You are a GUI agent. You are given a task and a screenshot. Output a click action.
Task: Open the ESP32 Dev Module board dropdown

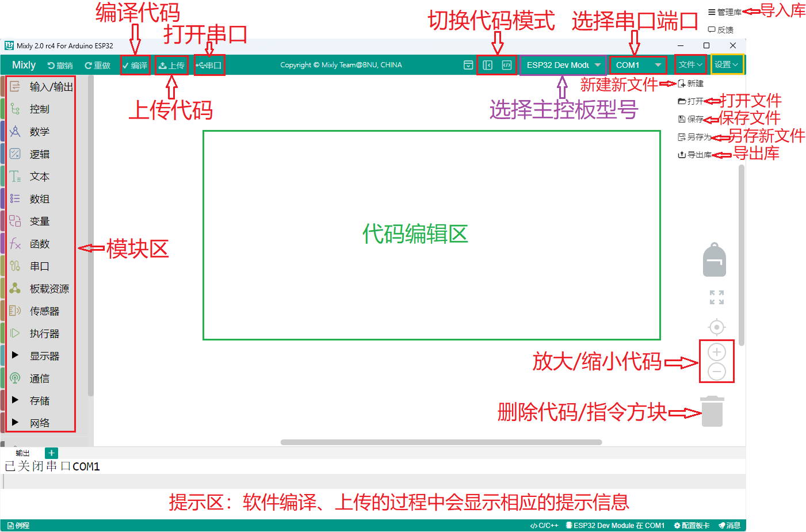point(563,65)
